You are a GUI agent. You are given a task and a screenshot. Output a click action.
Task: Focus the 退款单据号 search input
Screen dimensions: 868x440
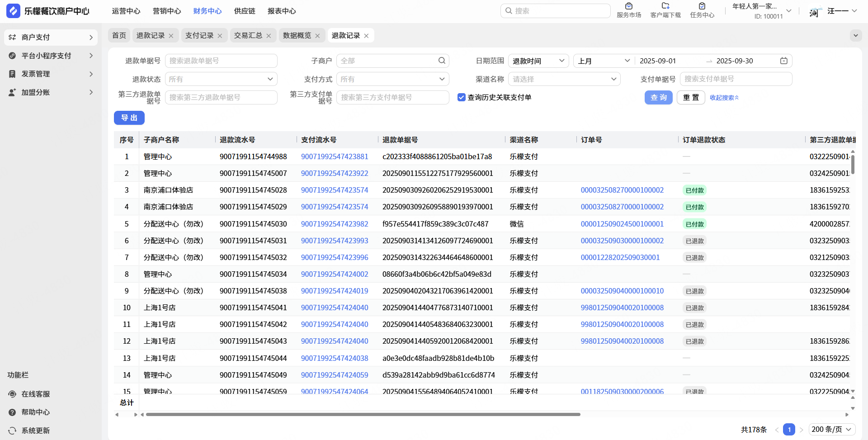click(x=221, y=61)
